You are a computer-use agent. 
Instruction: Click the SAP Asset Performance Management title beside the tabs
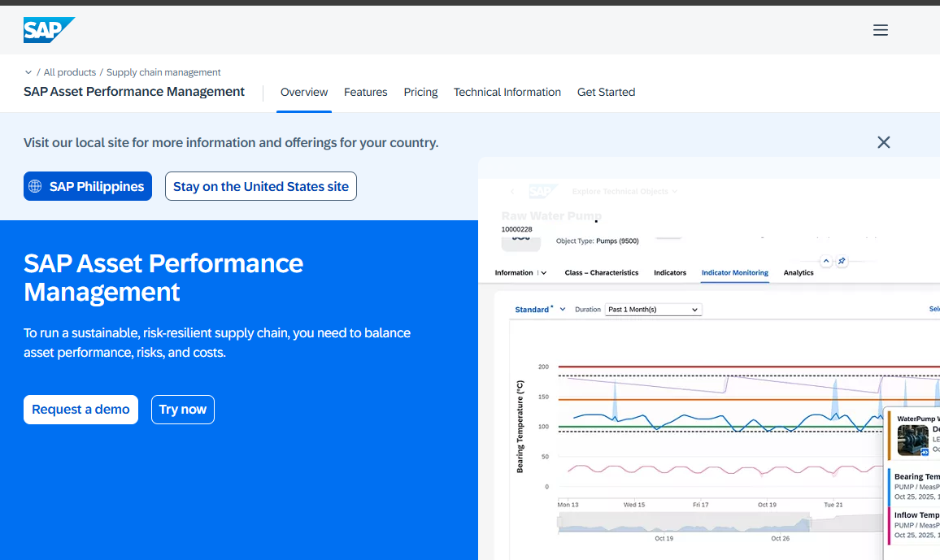click(134, 92)
